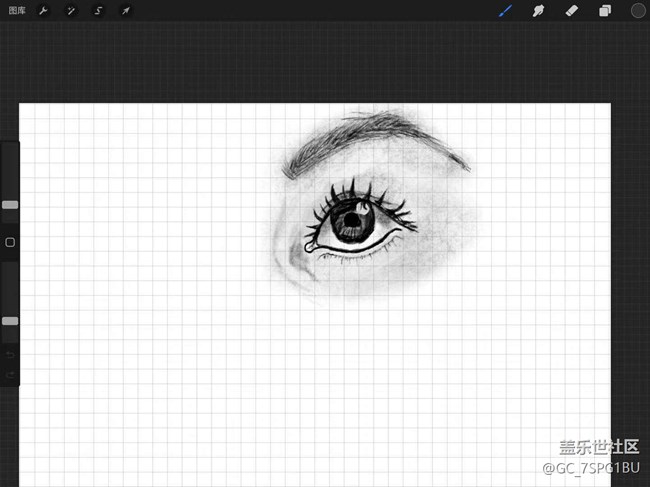Click the 盖乐世社区 watermark text
The width and height of the screenshot is (650, 487).
click(x=598, y=447)
